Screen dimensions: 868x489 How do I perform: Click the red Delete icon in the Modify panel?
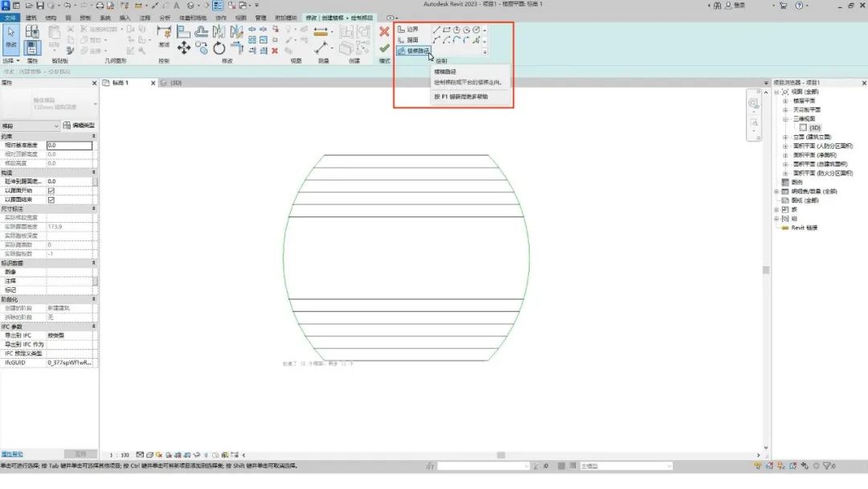coord(275,51)
